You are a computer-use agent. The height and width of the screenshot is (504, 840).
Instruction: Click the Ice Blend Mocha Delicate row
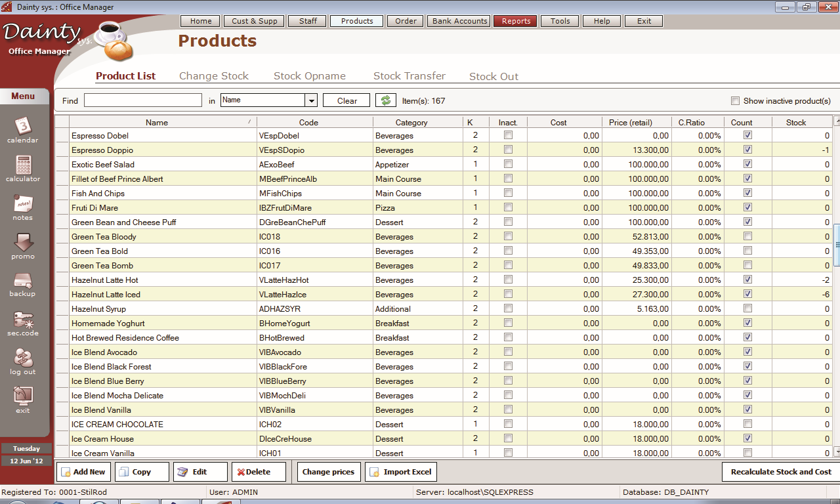point(444,396)
